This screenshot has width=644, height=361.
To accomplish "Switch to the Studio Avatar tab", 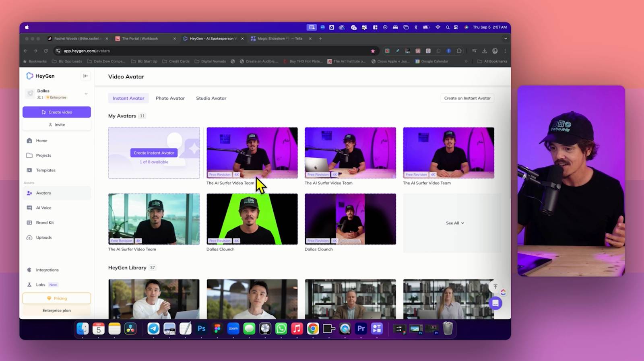I will pos(211,98).
